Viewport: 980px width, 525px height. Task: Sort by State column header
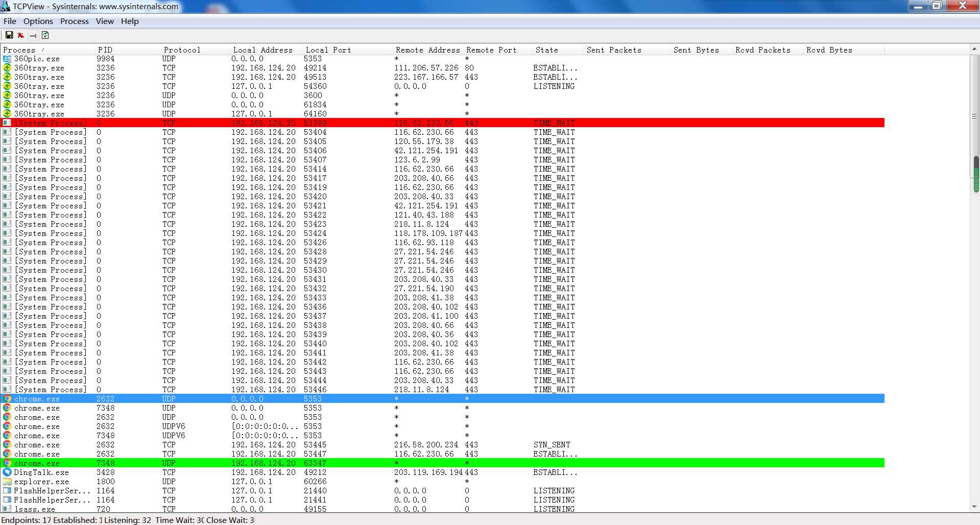pyautogui.click(x=558, y=50)
